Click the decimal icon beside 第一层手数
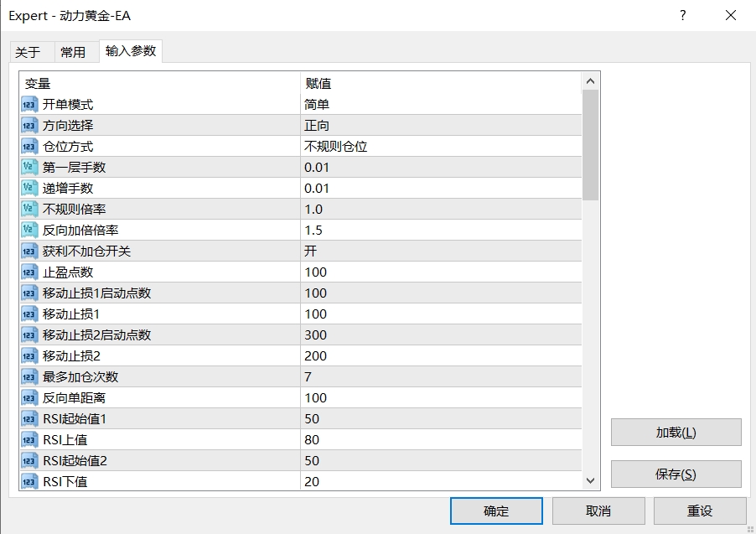Viewport: 756px width, 534px height. point(29,168)
